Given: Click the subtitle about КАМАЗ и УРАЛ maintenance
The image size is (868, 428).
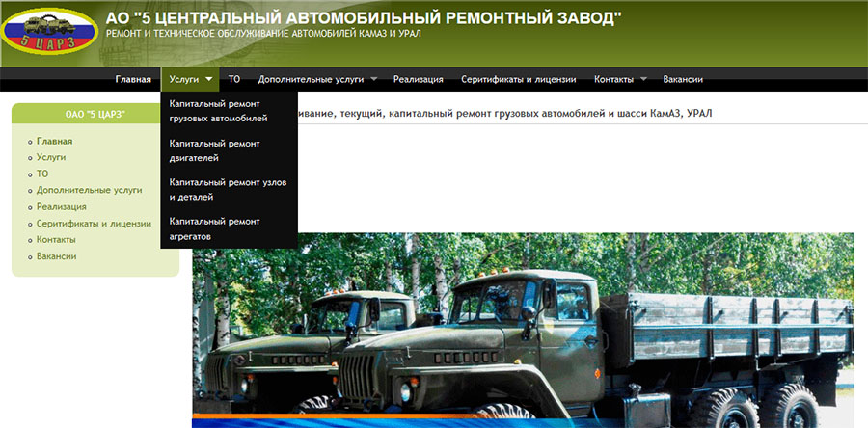Looking at the screenshot, I should point(263,34).
